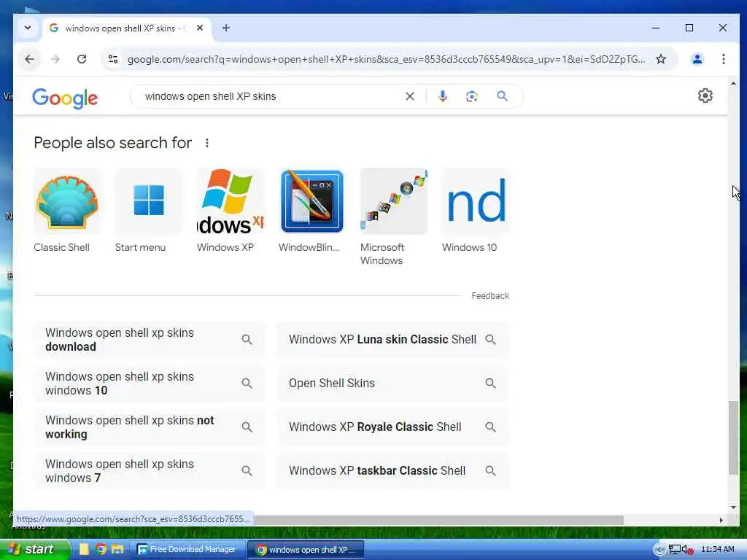Reload the current page

[82, 59]
